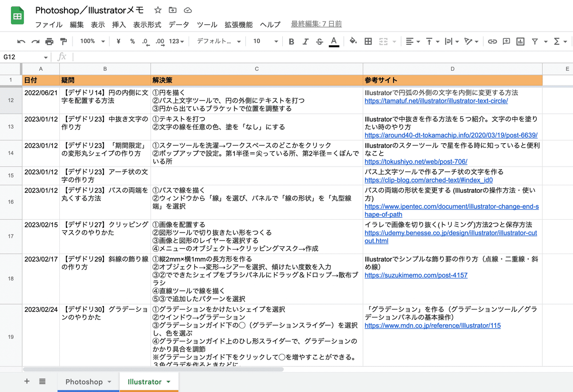Click the name box showing G12
Viewport: 573px width, 392px height.
coord(25,57)
